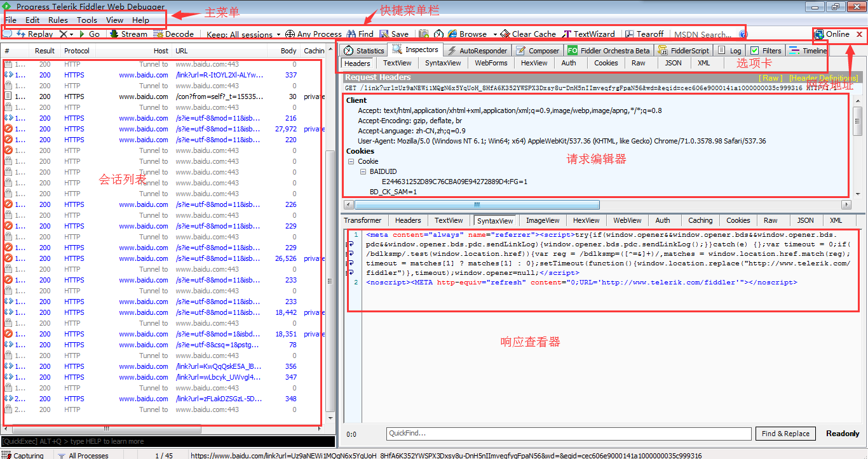The width and height of the screenshot is (868, 459).
Task: Click the Online network status indicator
Action: coord(832,34)
